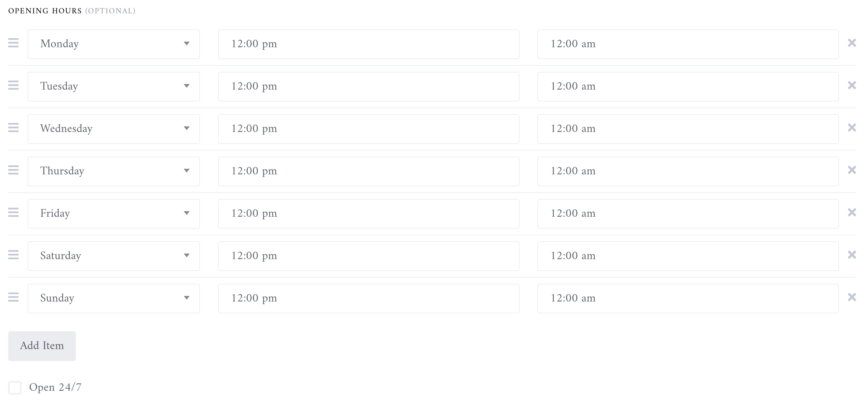Remove the Monday opening hours row
Image resolution: width=868 pixels, height=403 pixels.
click(x=852, y=43)
